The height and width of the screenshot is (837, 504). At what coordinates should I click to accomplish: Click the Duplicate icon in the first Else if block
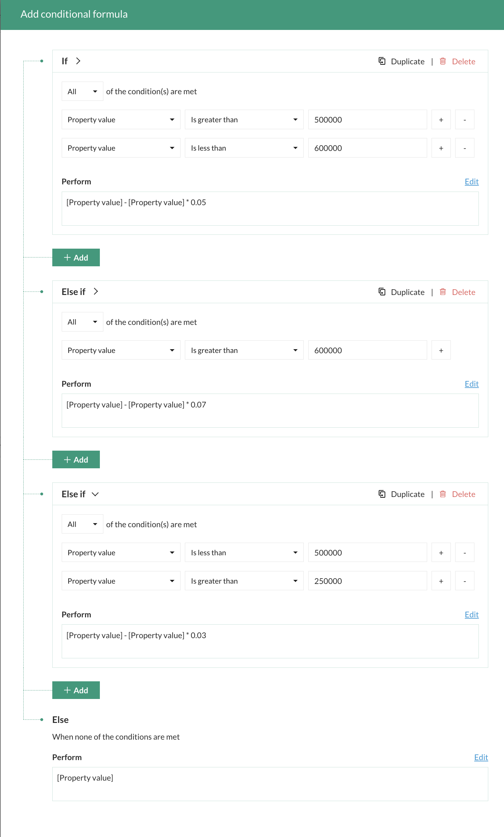pos(382,292)
